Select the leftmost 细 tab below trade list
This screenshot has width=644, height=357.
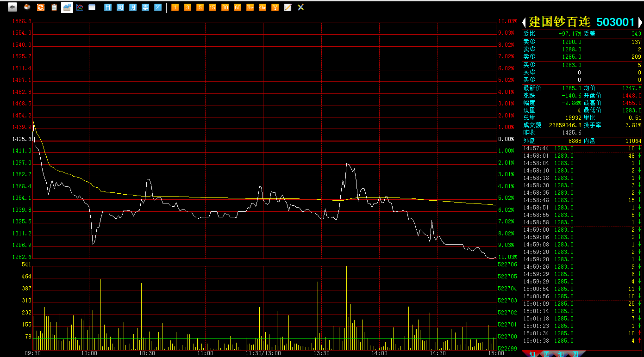532,354
